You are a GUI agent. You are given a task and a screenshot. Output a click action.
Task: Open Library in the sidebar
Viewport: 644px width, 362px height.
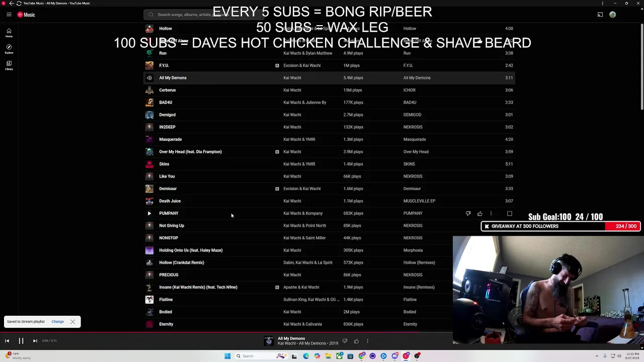tap(9, 65)
